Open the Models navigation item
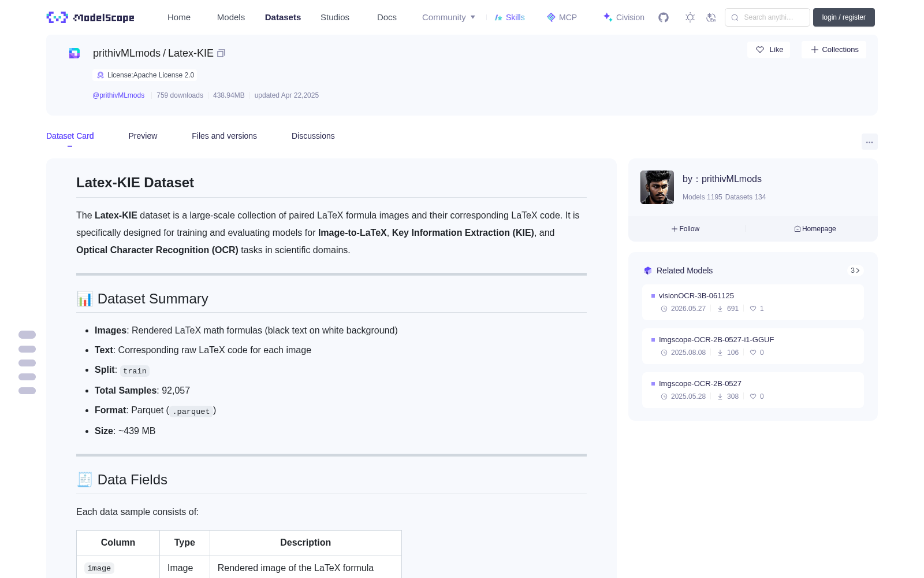Image resolution: width=924 pixels, height=578 pixels. pyautogui.click(x=231, y=17)
